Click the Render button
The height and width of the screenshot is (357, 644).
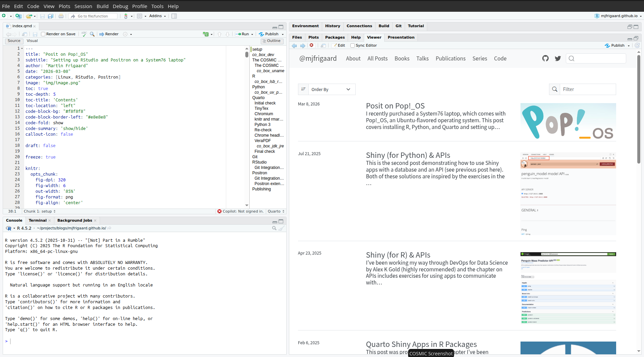pyautogui.click(x=109, y=34)
